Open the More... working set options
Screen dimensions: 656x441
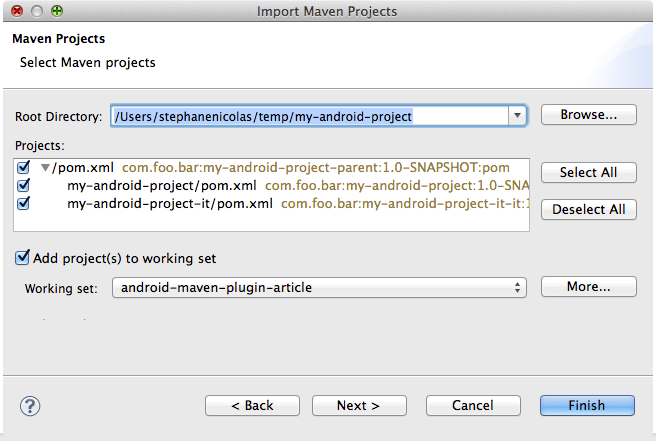[588, 287]
